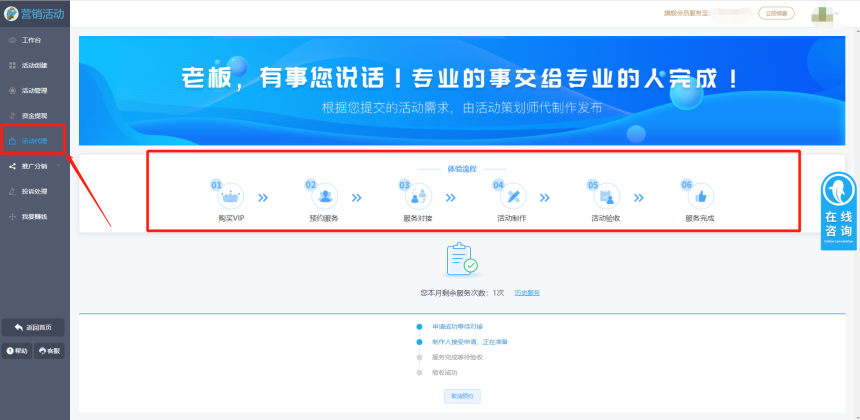Click the 申请成功等待对接 progress step
860x420 pixels.
point(457,326)
